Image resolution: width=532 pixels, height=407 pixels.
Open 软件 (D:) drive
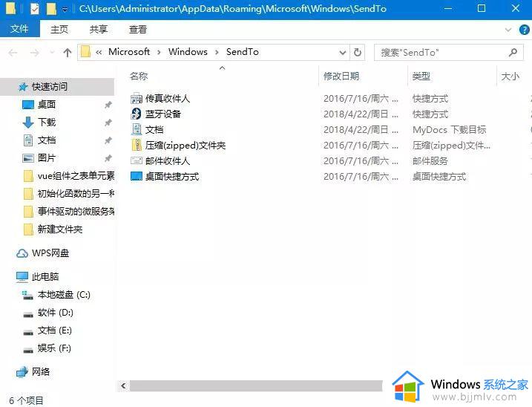[56, 313]
